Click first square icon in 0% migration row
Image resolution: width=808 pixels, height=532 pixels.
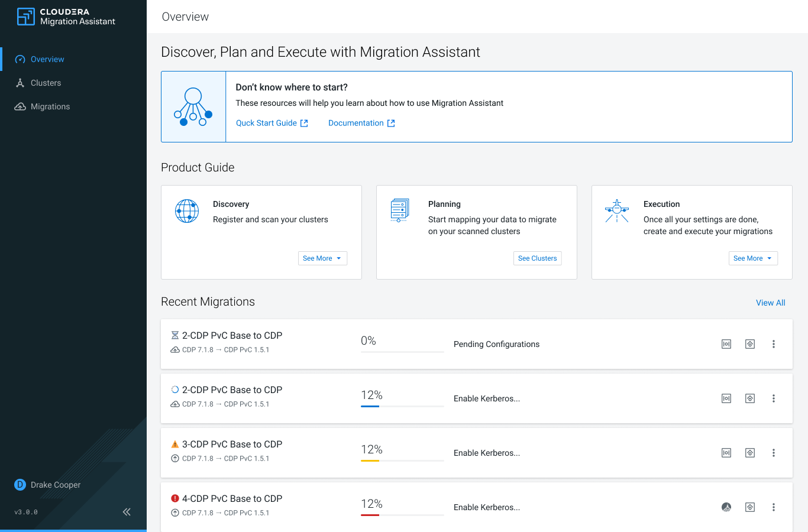[726, 344]
